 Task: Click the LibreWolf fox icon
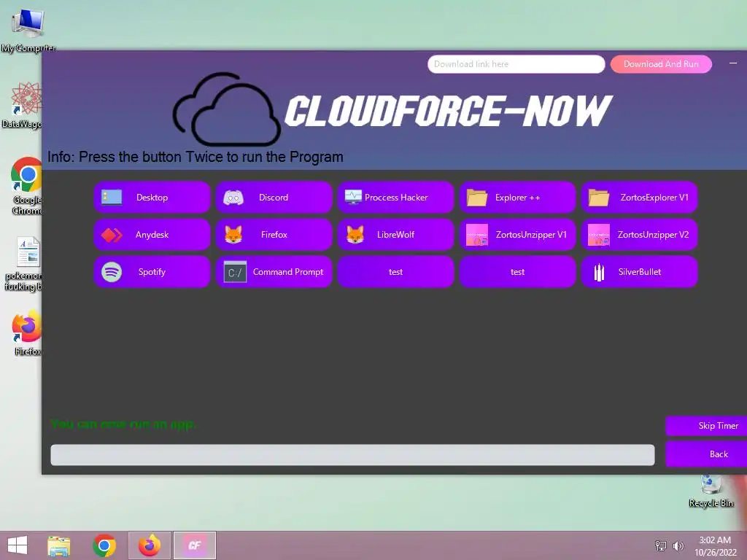point(355,234)
